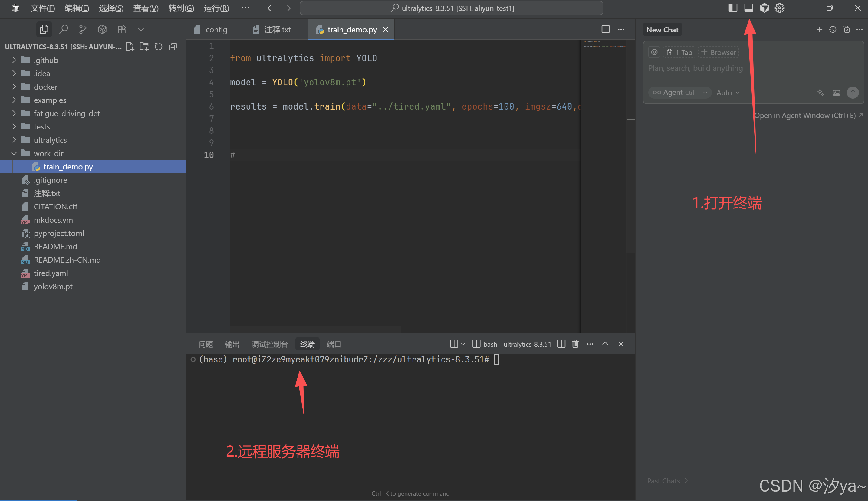Open the Agent mode dropdown
The width and height of the screenshot is (868, 501).
click(680, 92)
